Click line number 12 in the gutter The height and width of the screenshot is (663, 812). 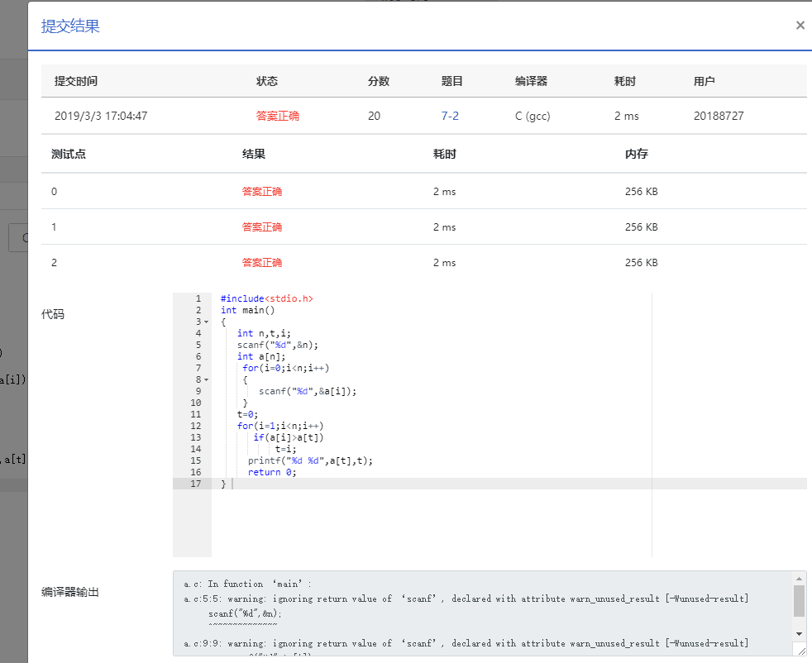196,426
